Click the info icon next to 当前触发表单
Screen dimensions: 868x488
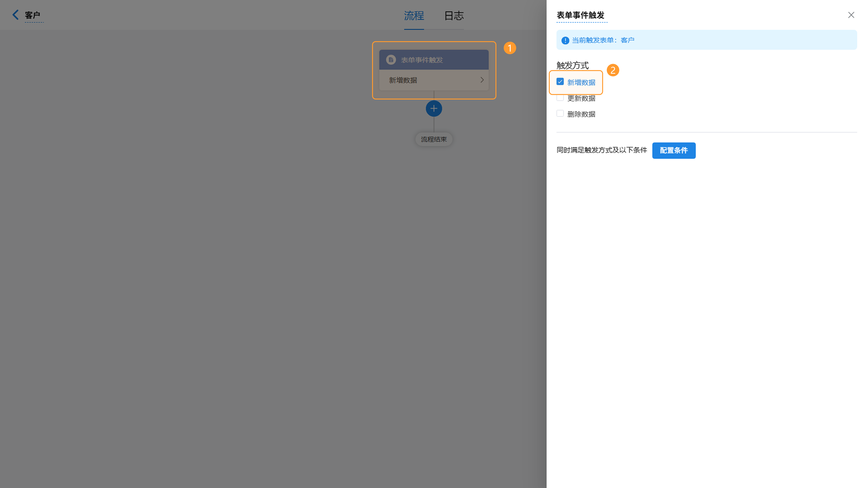coord(565,40)
